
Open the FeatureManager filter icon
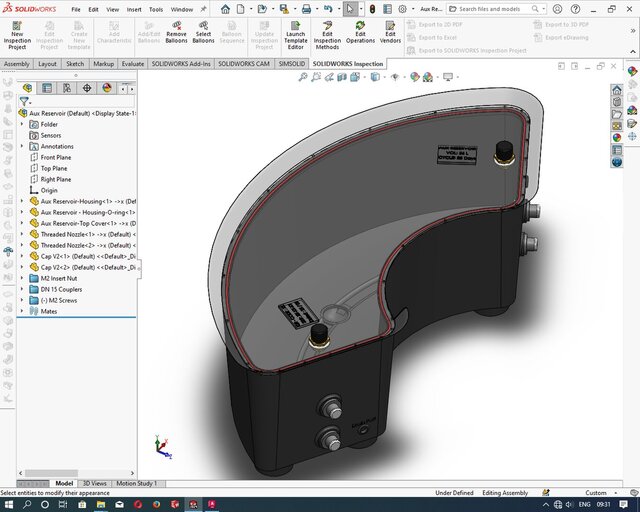[25, 101]
